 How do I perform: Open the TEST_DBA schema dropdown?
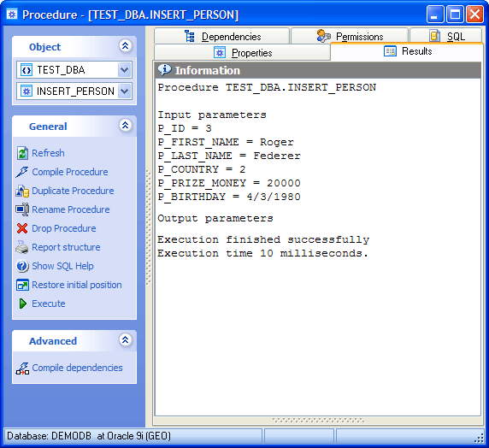point(125,70)
